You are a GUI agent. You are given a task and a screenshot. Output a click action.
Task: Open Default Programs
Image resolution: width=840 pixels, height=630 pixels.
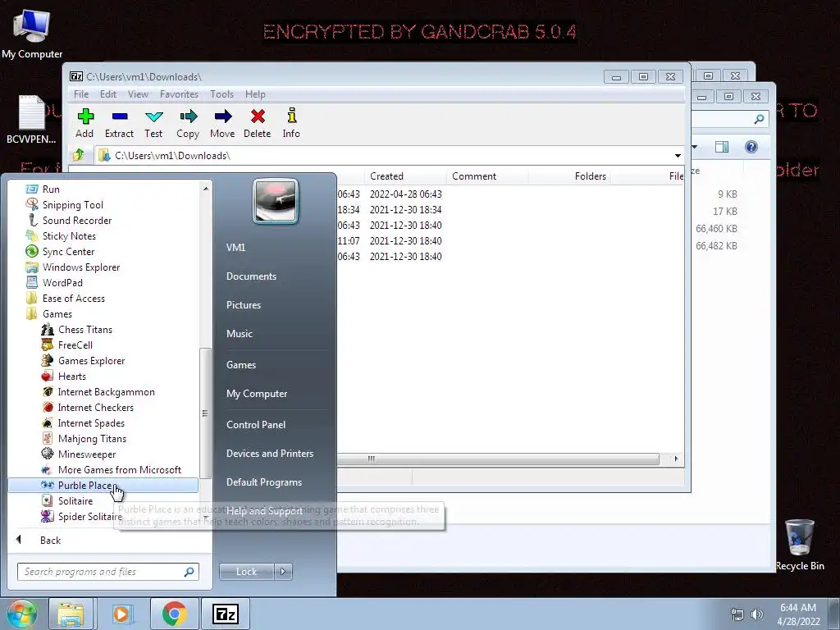(264, 482)
